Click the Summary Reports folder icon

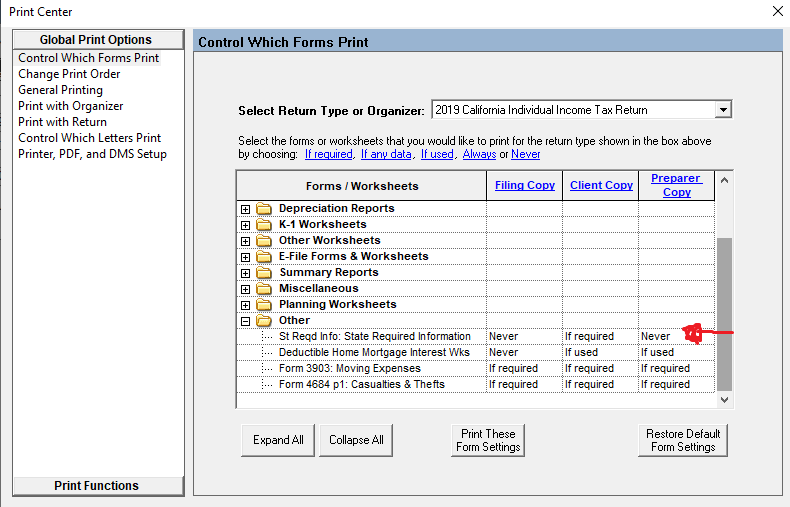[x=264, y=272]
